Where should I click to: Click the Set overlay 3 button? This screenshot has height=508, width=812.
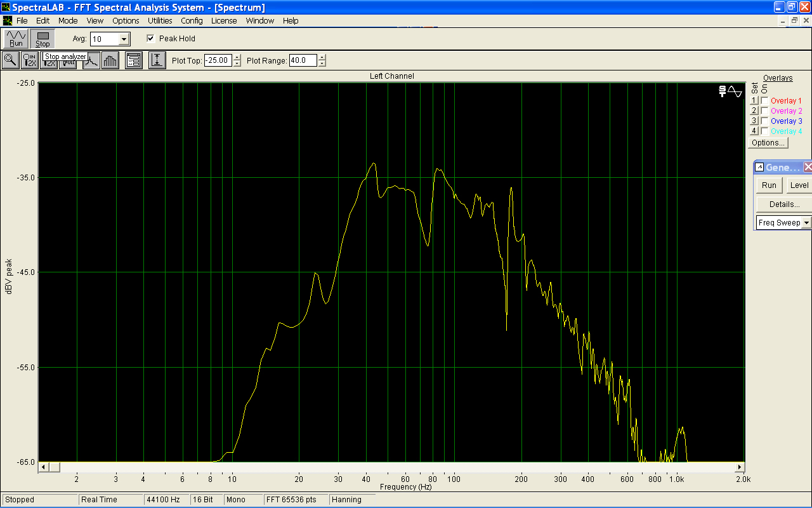tap(754, 121)
